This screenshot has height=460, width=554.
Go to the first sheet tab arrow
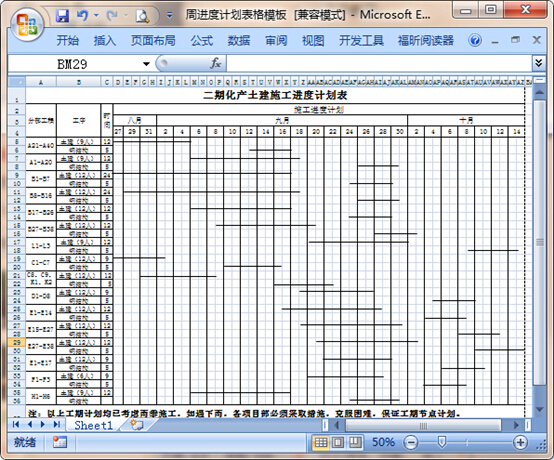[16, 424]
